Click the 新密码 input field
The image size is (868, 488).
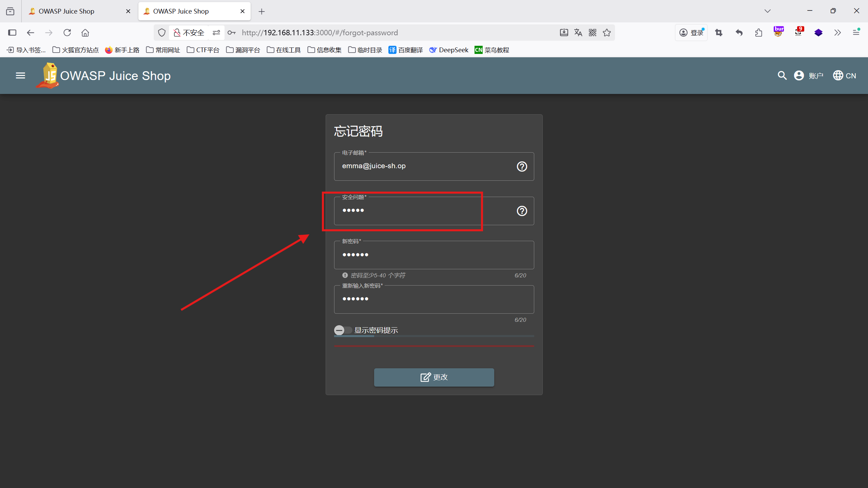(434, 255)
